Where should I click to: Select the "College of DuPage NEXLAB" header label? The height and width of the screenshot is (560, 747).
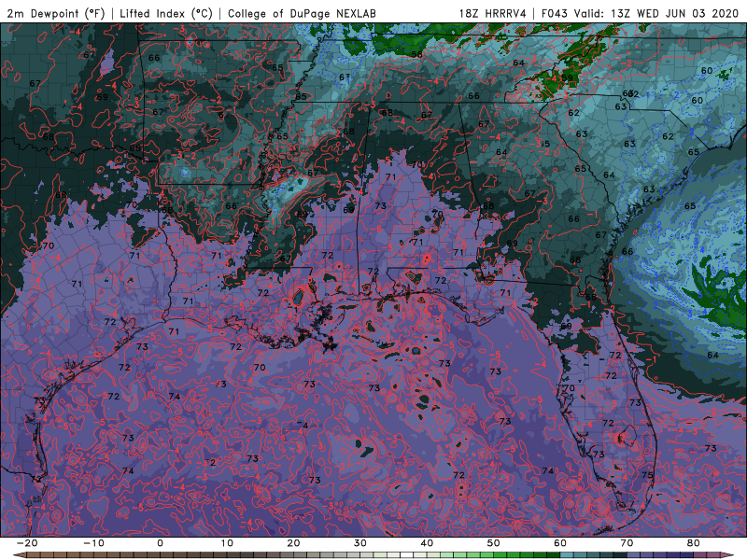click(x=302, y=13)
